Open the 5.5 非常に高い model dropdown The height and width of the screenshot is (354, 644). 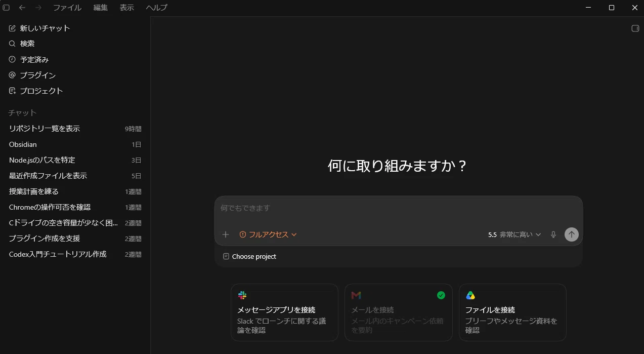(x=514, y=234)
